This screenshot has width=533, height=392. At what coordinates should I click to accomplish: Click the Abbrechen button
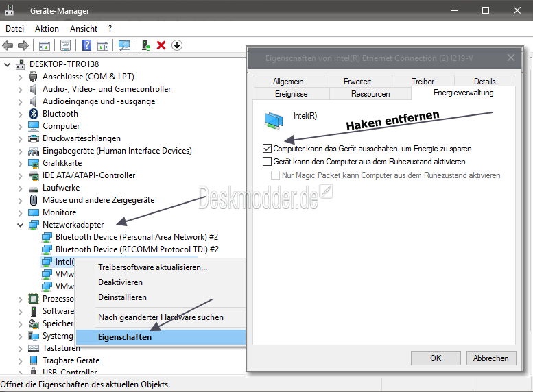(491, 358)
